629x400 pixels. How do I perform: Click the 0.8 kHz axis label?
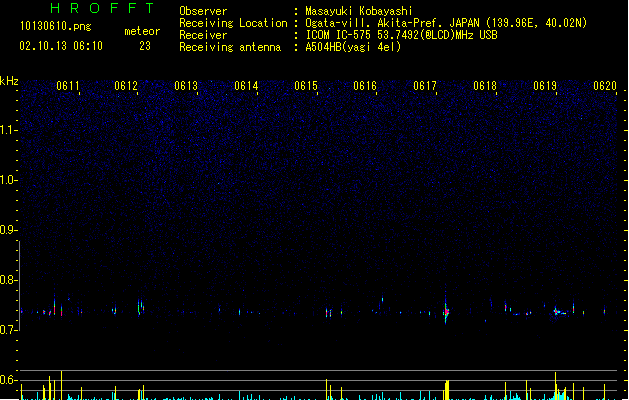(x=8, y=280)
